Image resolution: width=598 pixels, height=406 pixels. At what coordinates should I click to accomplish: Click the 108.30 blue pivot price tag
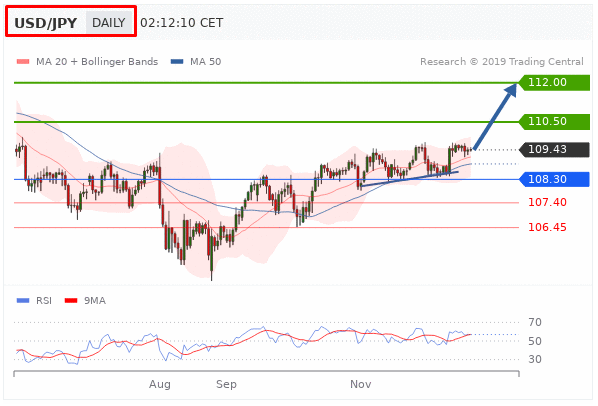pyautogui.click(x=554, y=179)
